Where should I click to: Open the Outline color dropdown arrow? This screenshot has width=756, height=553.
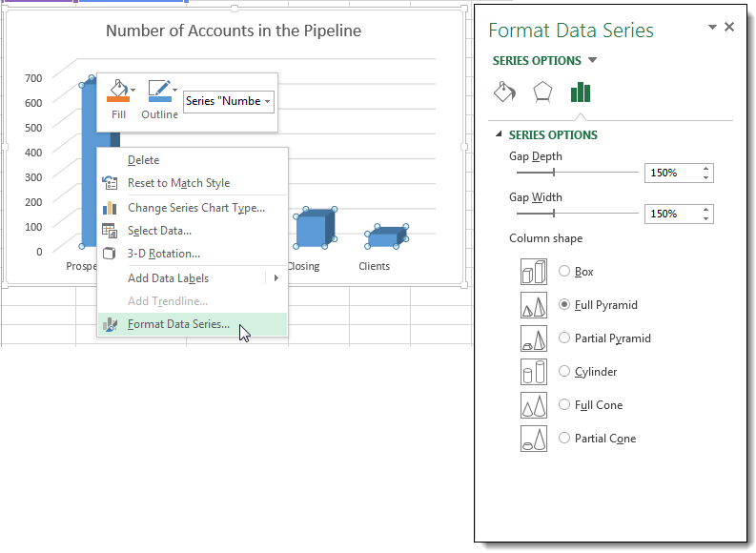175,90
